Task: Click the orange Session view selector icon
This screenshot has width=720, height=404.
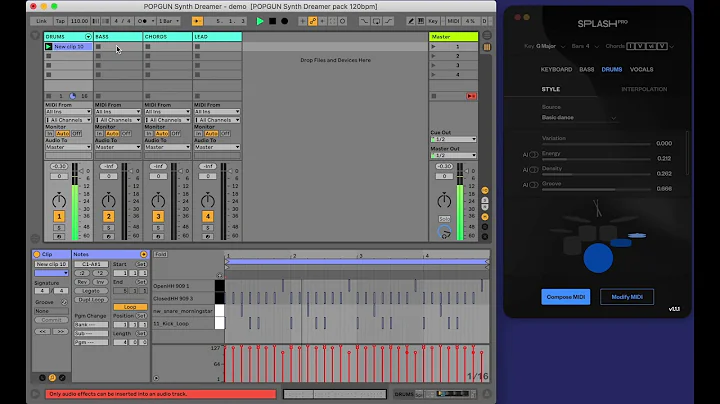Action: [x=487, y=47]
